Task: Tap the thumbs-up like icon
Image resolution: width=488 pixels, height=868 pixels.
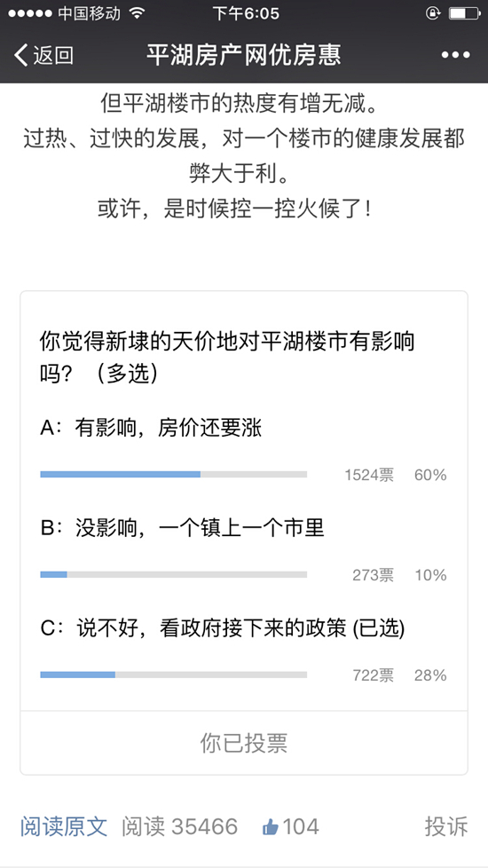Action: (x=270, y=827)
